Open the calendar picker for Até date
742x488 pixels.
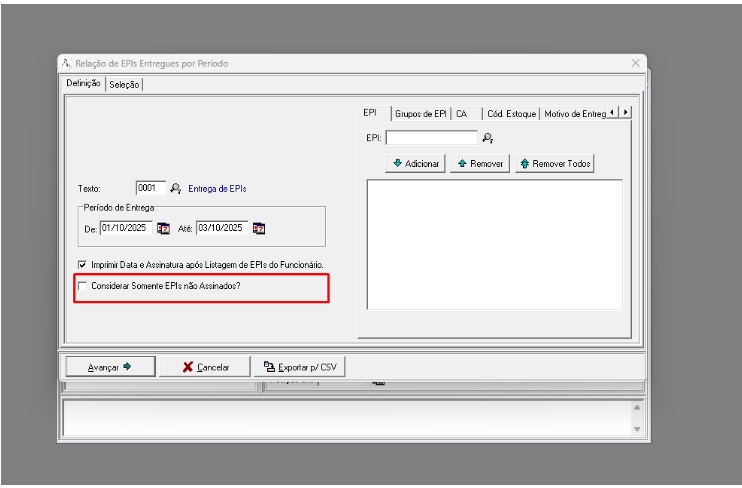coord(258,228)
